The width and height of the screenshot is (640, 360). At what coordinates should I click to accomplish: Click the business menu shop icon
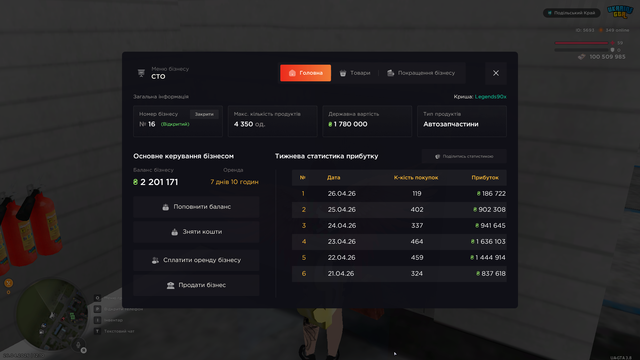(141, 73)
